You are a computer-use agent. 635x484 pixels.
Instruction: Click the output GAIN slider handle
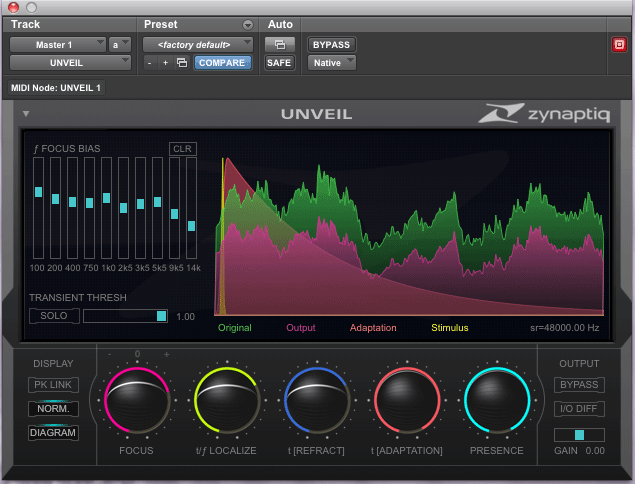580,435
